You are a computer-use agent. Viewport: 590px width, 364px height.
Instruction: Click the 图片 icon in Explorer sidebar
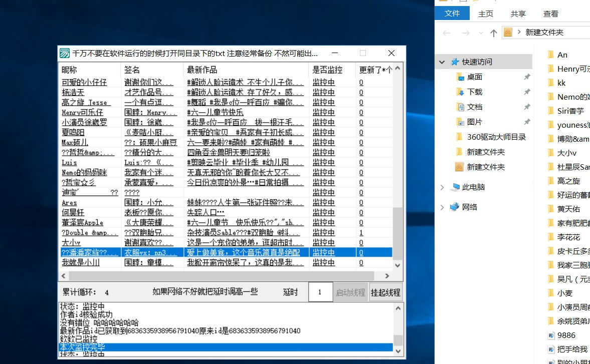tap(460, 122)
